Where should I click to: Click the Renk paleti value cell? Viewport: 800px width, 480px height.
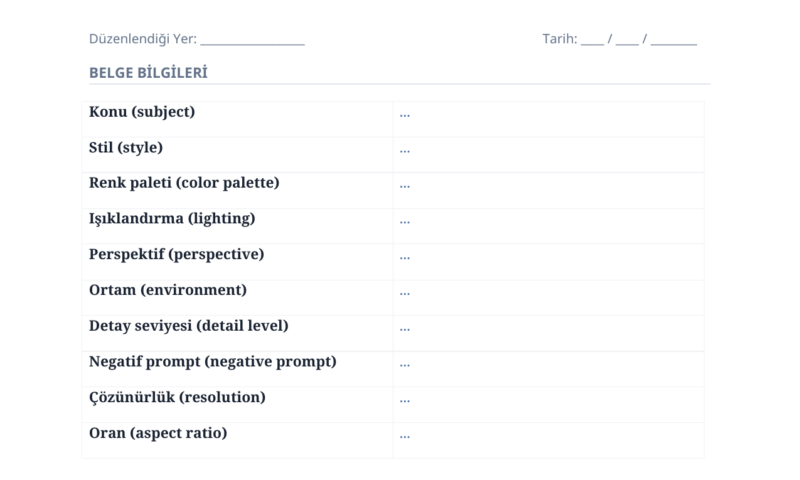(x=549, y=190)
